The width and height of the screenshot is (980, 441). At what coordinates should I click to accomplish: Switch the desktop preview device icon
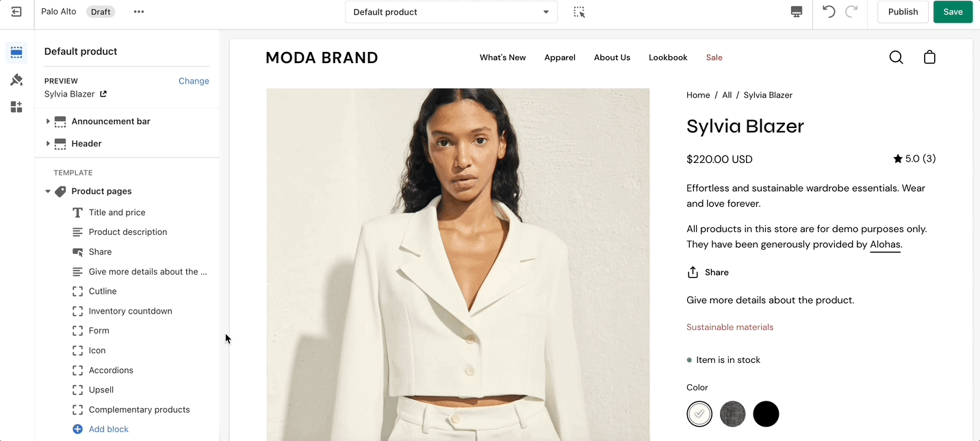click(x=796, y=12)
